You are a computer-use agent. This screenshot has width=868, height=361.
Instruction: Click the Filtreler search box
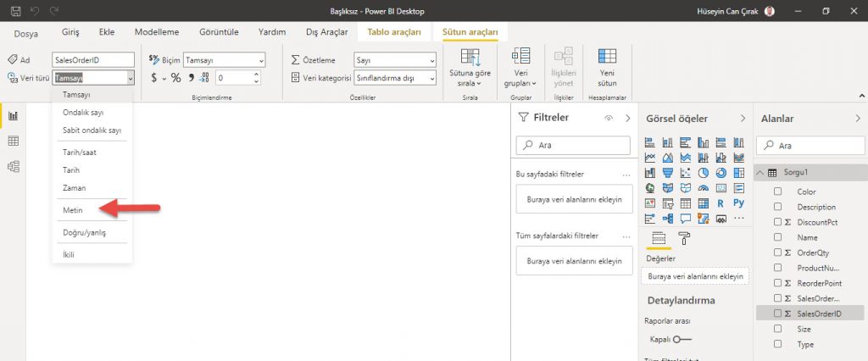click(573, 145)
